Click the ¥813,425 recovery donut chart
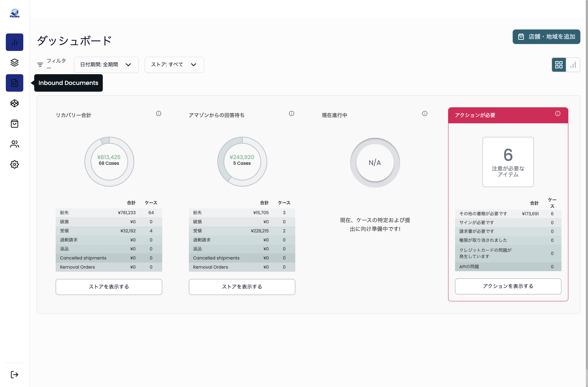The image size is (588, 387). [109, 162]
